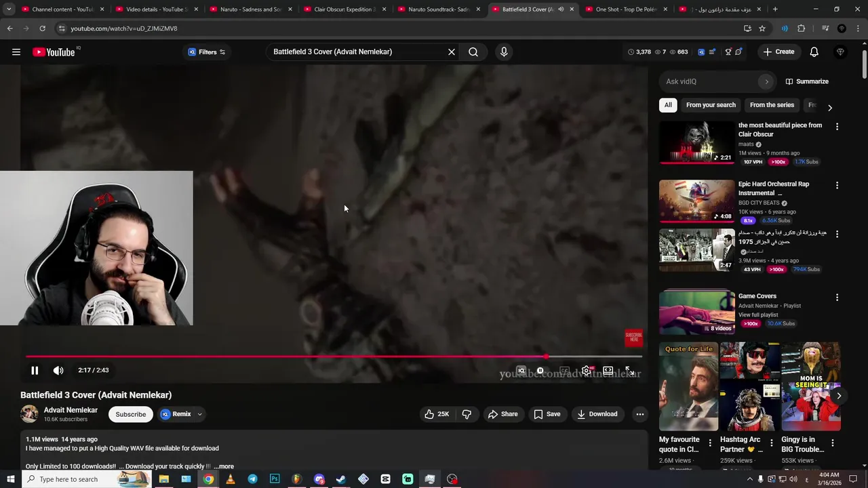
Task: Open more actions three-dot menu under video
Action: click(x=639, y=414)
